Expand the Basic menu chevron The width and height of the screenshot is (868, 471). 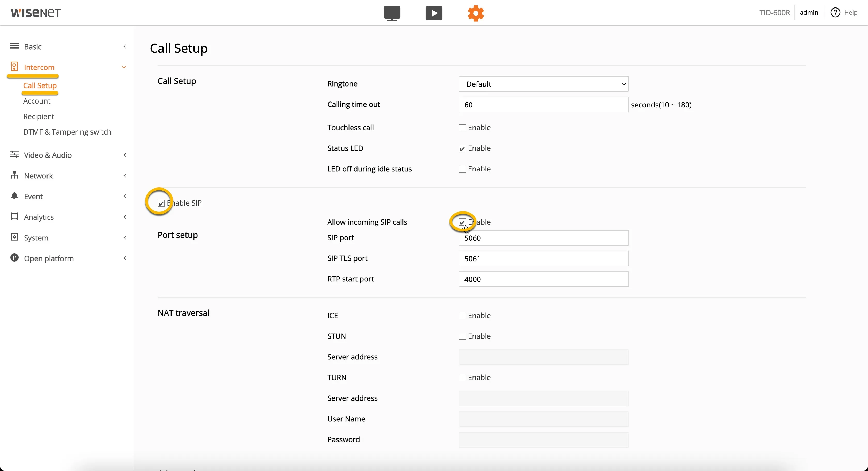(x=125, y=46)
